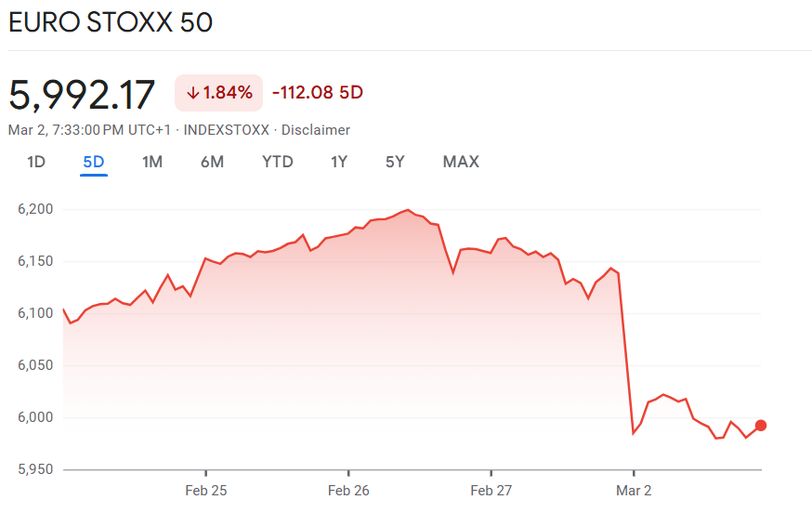Open the Disclaimer link

point(316,130)
